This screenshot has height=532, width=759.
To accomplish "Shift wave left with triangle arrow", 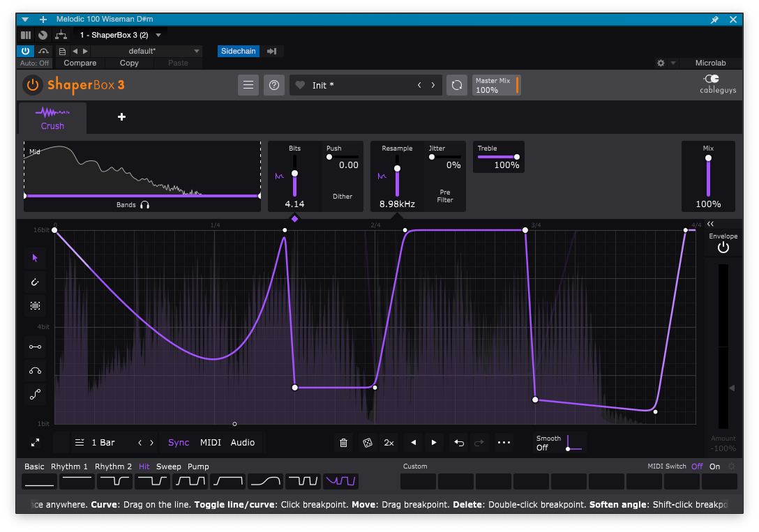I will pos(414,443).
